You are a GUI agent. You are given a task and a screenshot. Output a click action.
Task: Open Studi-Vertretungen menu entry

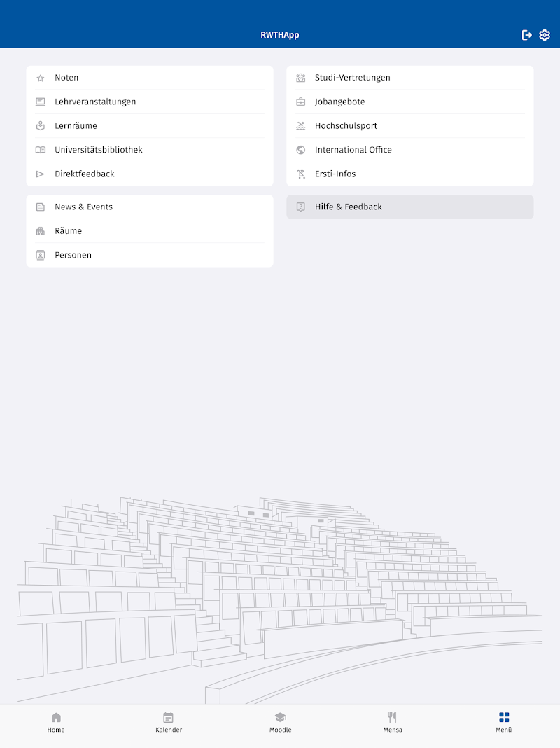click(352, 78)
